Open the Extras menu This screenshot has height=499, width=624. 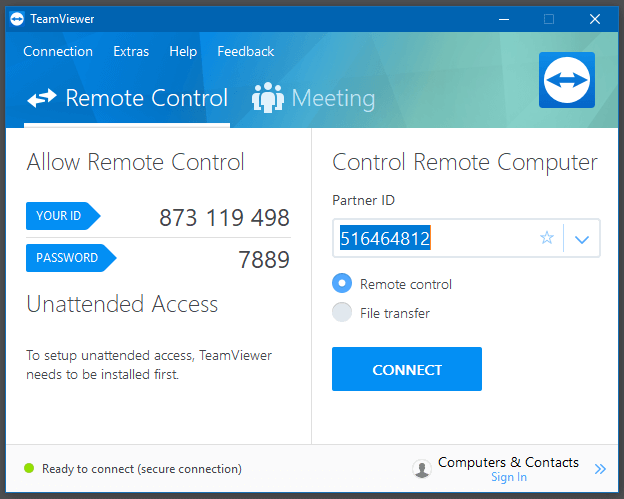click(131, 51)
